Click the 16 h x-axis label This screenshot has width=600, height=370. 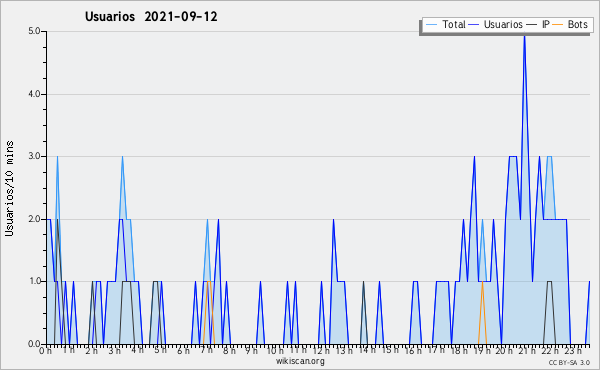coord(413,350)
